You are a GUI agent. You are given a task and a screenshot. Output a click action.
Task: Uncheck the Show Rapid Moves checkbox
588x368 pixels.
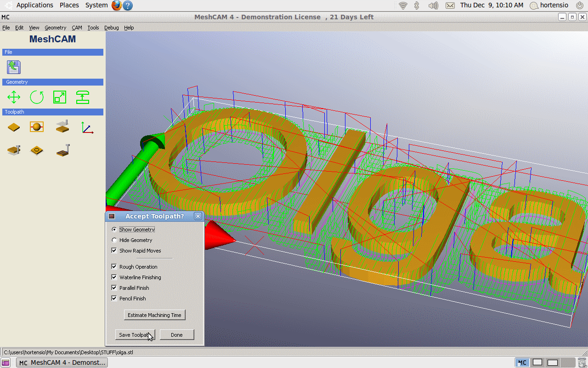[114, 251]
